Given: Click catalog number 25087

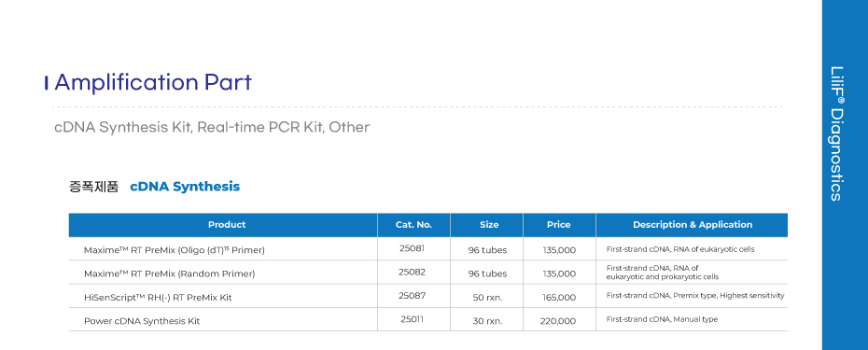Looking at the screenshot, I should click(412, 296).
